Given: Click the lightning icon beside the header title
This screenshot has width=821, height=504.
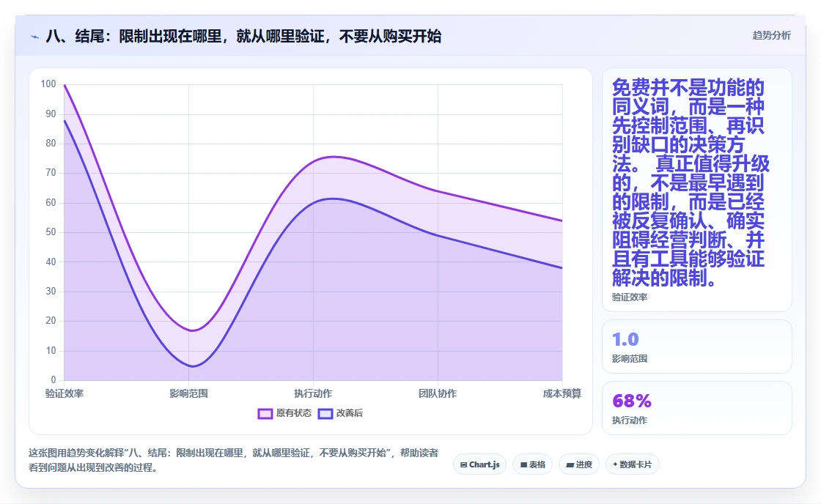Looking at the screenshot, I should pos(35,37).
